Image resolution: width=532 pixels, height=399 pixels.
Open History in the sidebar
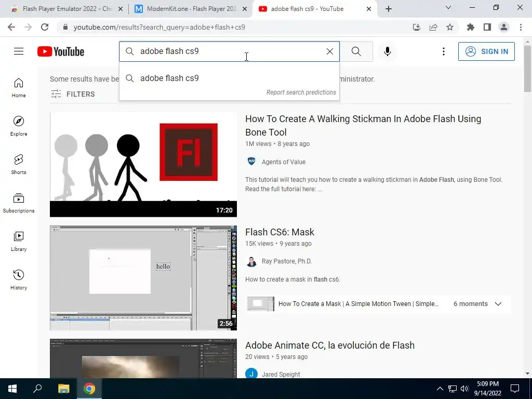(19, 280)
